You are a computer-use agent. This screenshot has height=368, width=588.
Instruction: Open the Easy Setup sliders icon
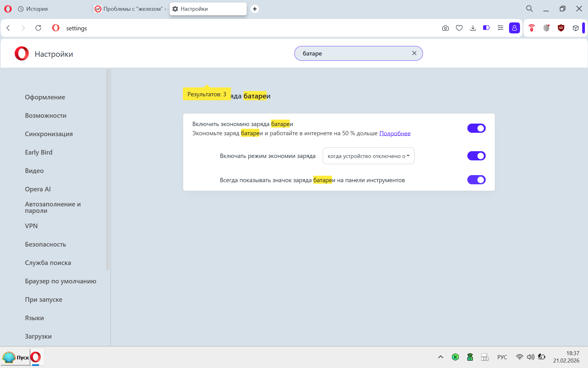coord(500,28)
